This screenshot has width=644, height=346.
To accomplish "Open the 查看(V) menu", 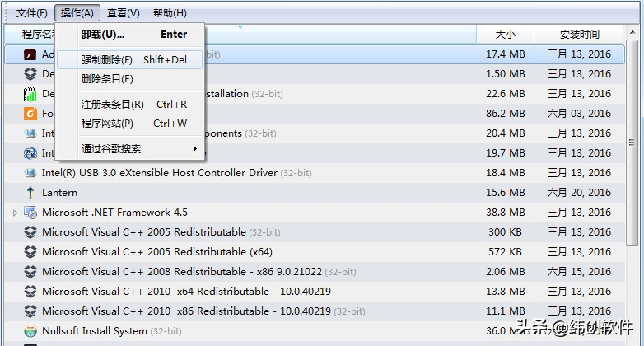I will tap(124, 13).
